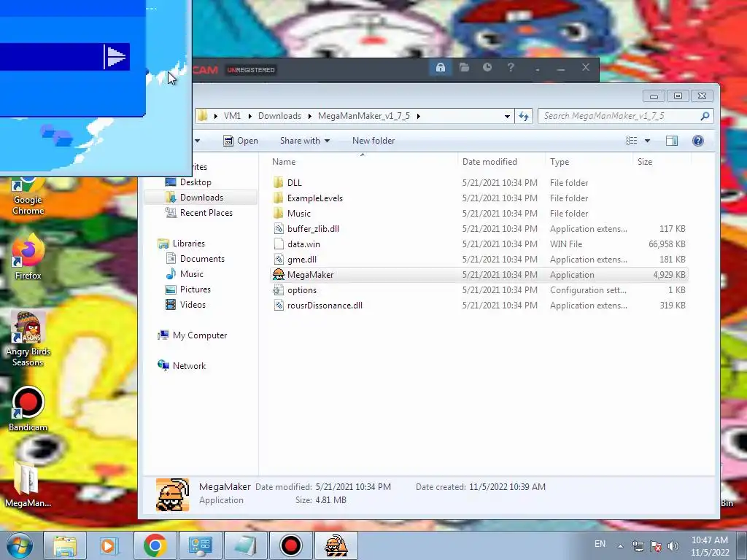Refresh the Explorer address bar

point(524,116)
